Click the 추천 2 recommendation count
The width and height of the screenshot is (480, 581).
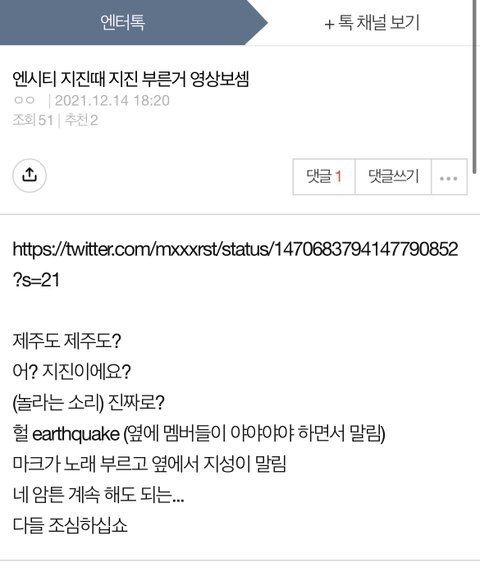[81, 120]
